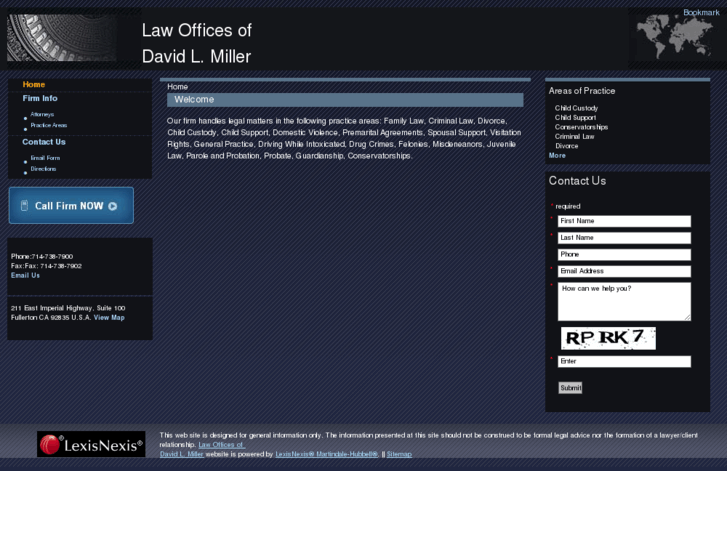Focus the captcha Enter field

click(x=624, y=361)
